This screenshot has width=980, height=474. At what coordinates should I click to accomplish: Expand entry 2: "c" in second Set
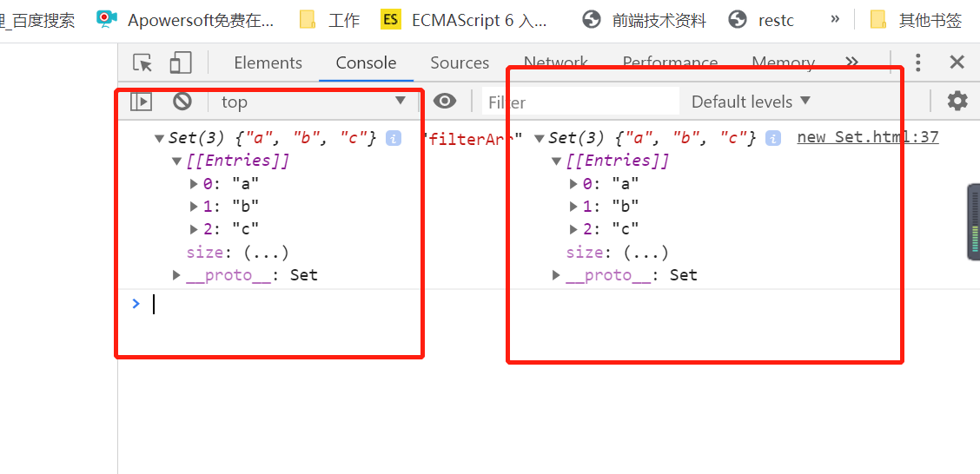[x=574, y=229]
